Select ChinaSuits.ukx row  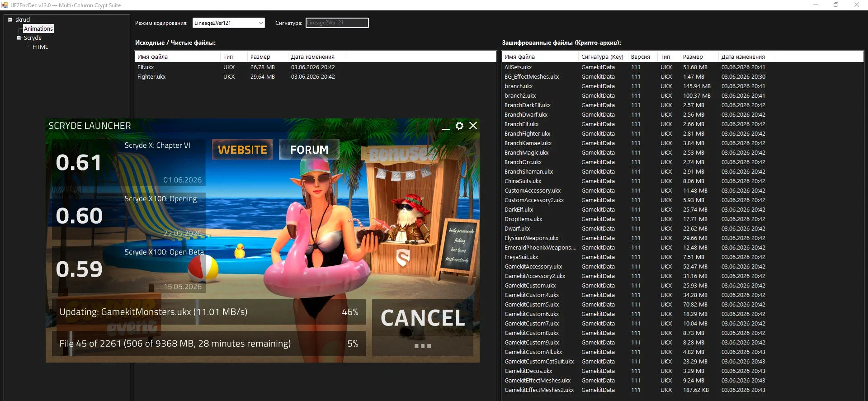click(683, 181)
